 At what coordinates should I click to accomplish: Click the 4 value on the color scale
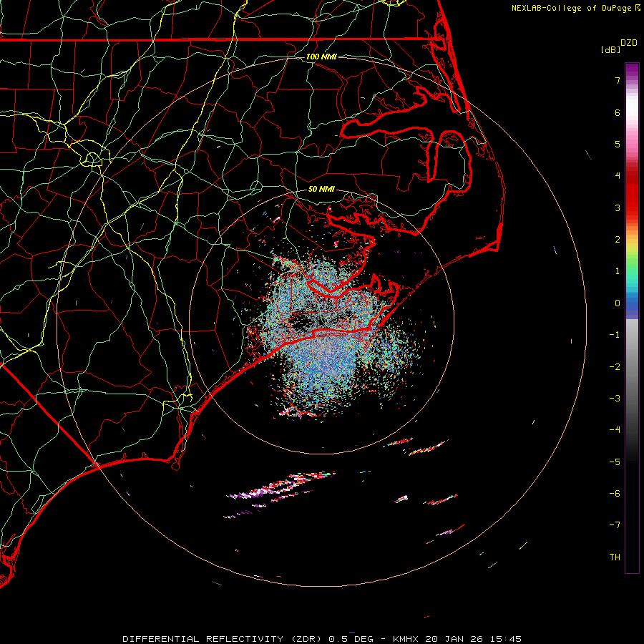click(618, 176)
